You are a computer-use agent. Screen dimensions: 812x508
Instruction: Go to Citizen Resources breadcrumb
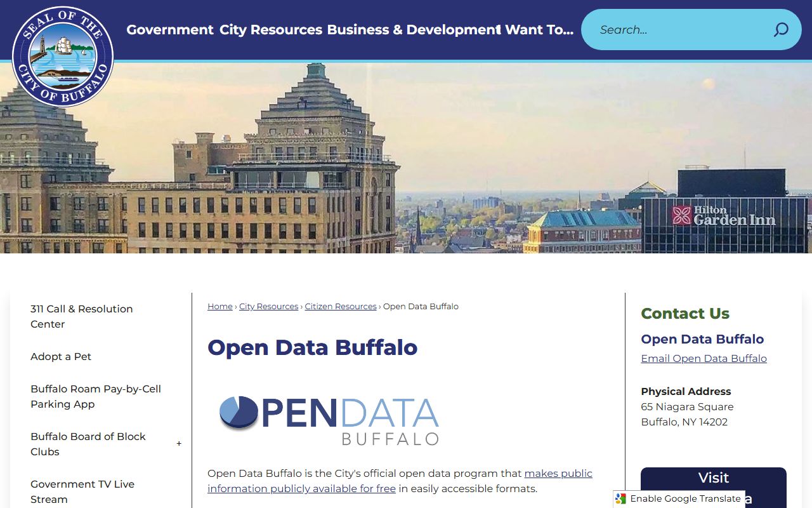pos(341,306)
